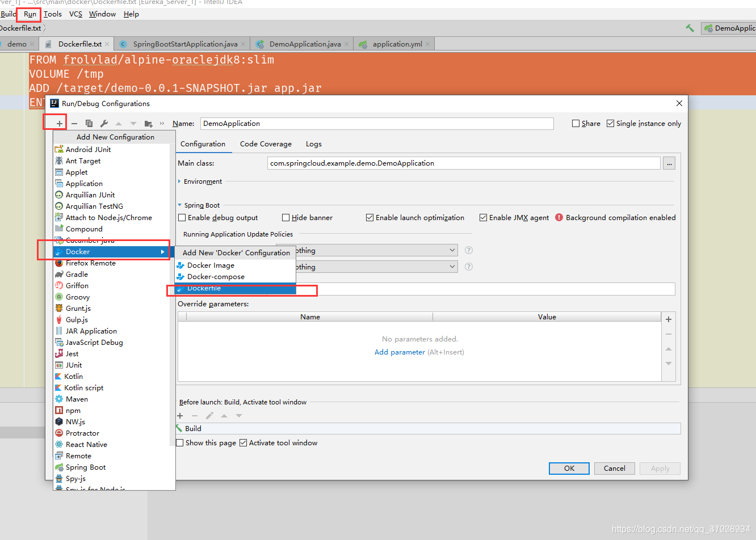Select Docker-compose configuration type
The image size is (756, 540).
click(236, 277)
